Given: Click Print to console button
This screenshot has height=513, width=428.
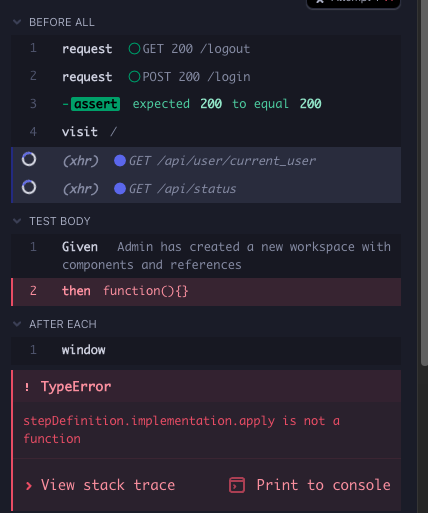Looking at the screenshot, I should click(x=310, y=485).
